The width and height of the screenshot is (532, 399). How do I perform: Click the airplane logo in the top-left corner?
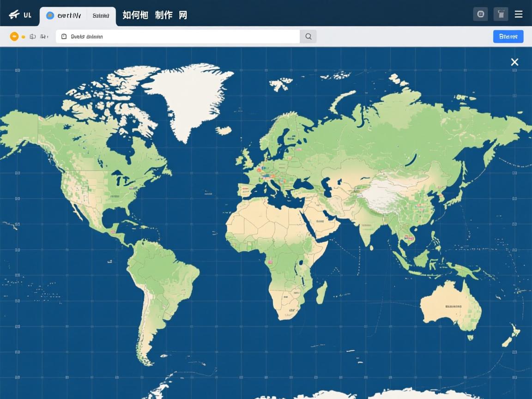(x=14, y=14)
